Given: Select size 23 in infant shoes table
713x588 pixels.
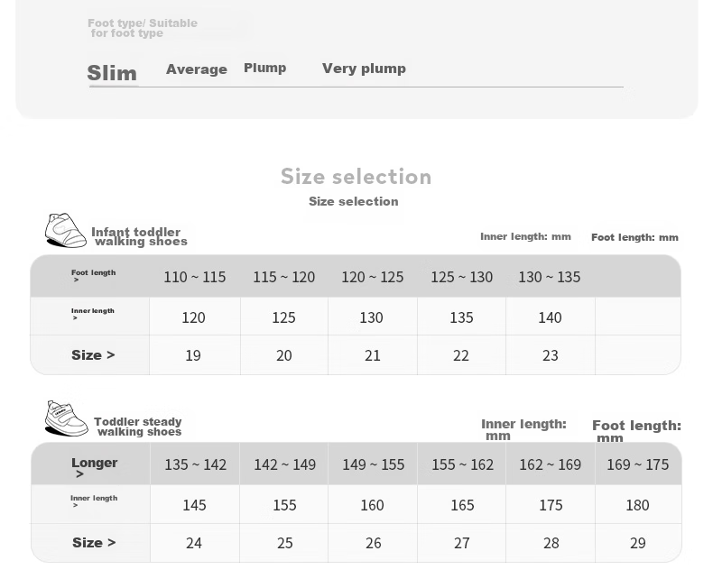Looking at the screenshot, I should (551, 355).
